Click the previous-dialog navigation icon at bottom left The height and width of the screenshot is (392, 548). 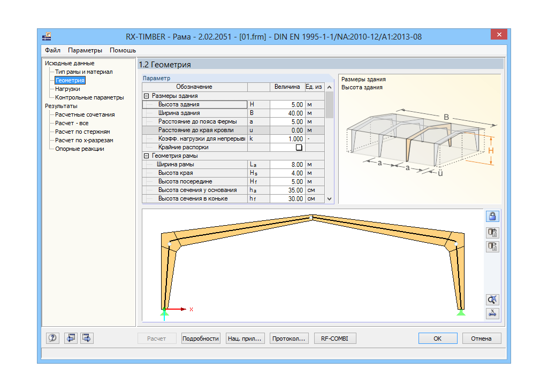click(70, 338)
